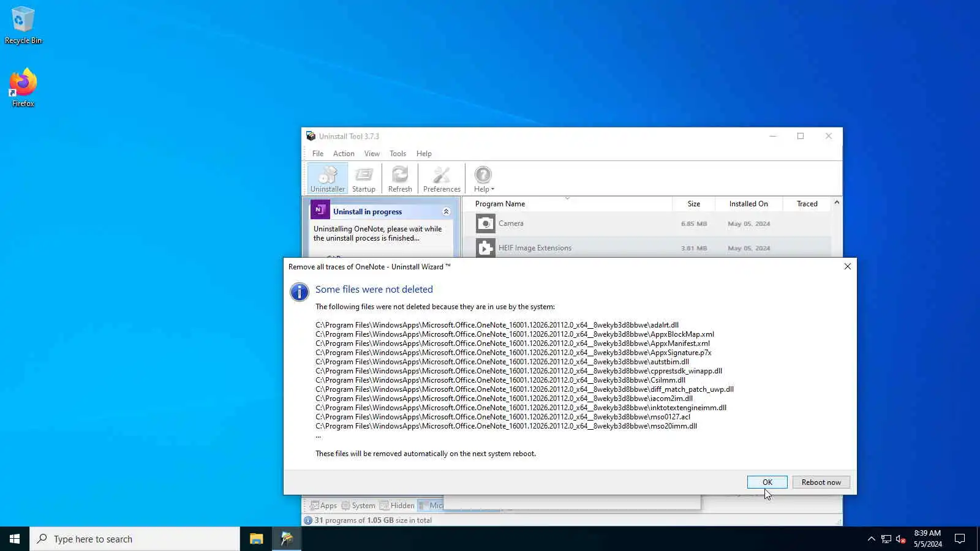Click the iacom2im.dll file path line
Image resolution: width=980 pixels, height=551 pixels.
tap(504, 399)
